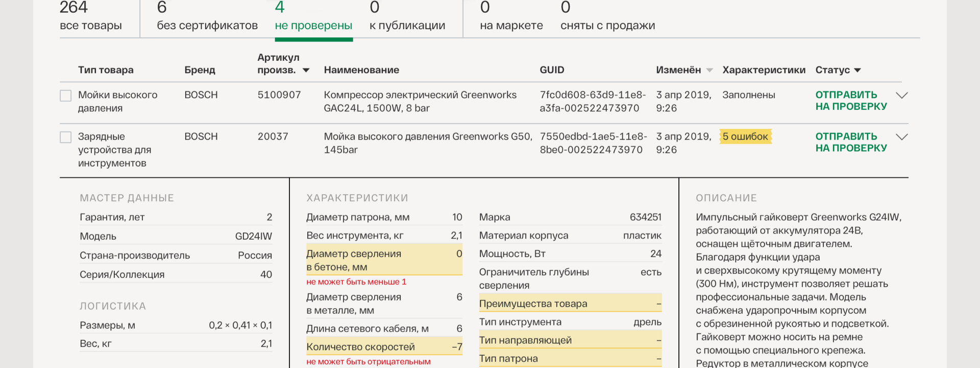Open 'сняты с продажи' tab
Image resolution: width=980 pixels, height=368 pixels.
[x=607, y=17]
